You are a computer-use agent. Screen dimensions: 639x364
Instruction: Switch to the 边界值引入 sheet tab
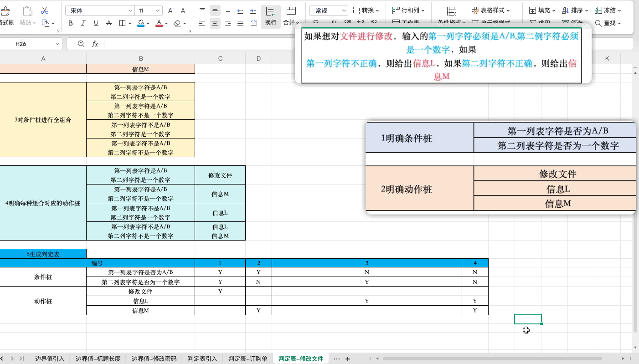click(x=49, y=359)
